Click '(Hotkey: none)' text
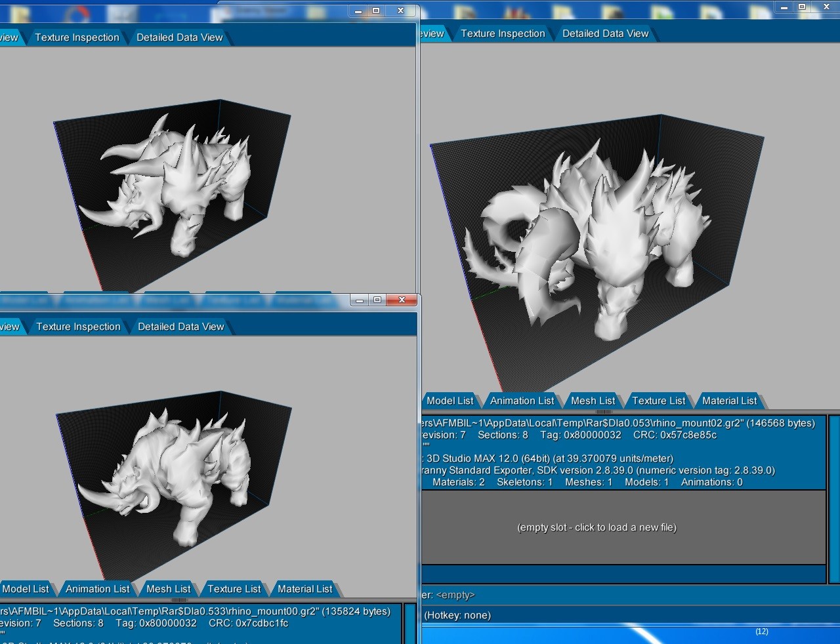Viewport: 840px width, 644px height. pos(457,615)
